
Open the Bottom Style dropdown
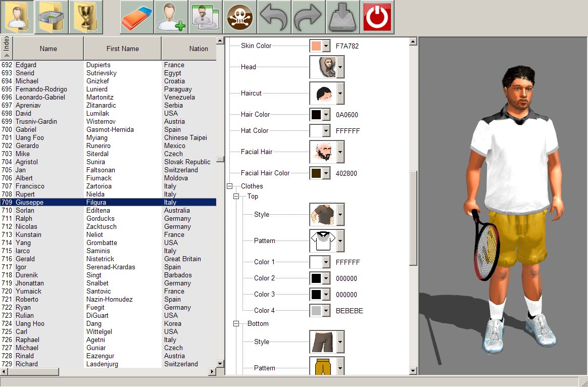pyautogui.click(x=340, y=342)
